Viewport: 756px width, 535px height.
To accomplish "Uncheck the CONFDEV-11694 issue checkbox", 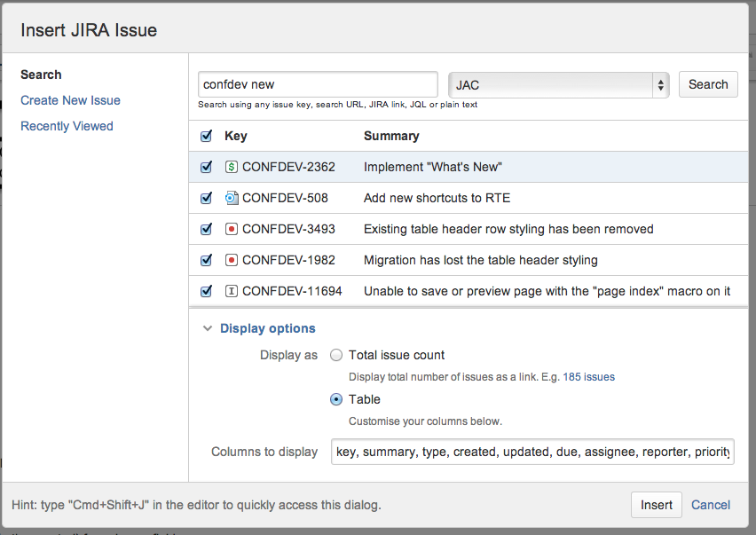I will click(206, 290).
